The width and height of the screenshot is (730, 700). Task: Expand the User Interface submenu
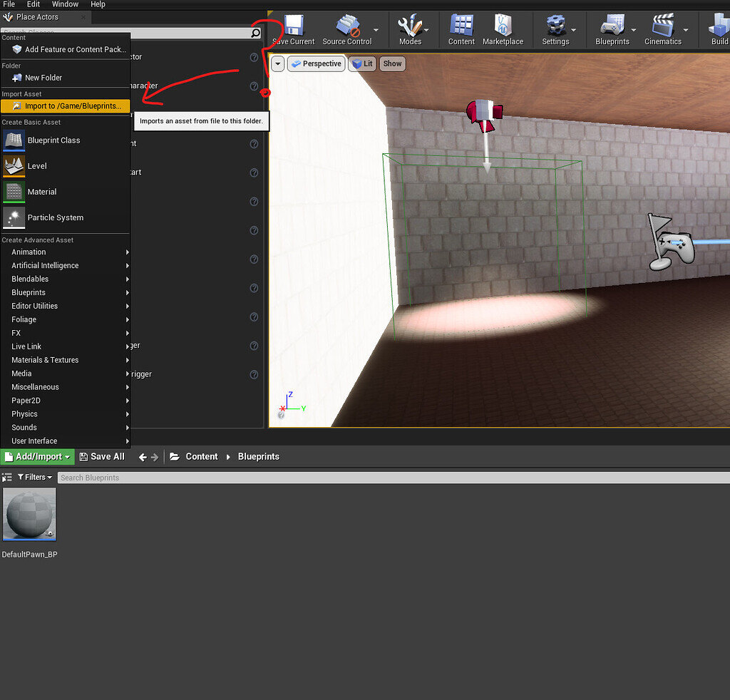(65, 441)
